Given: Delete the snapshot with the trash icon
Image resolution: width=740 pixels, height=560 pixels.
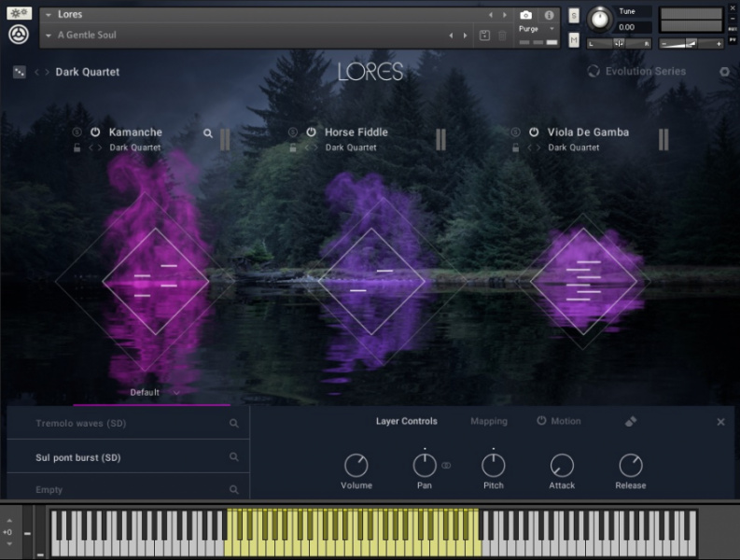Looking at the screenshot, I should [x=503, y=35].
